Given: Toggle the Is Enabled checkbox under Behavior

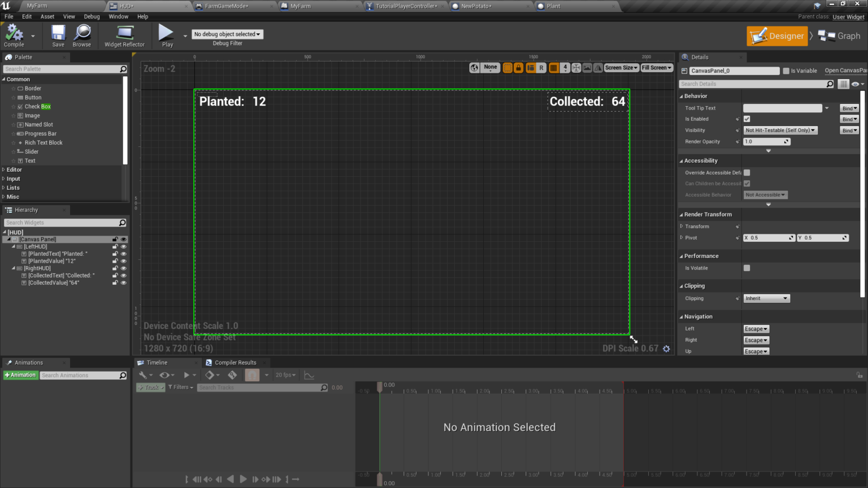Looking at the screenshot, I should [747, 119].
